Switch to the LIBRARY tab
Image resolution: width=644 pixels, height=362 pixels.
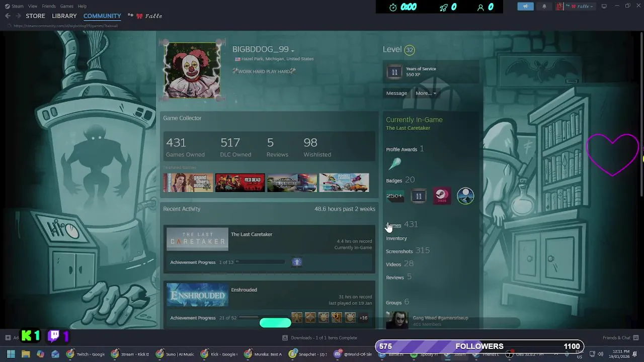(64, 16)
